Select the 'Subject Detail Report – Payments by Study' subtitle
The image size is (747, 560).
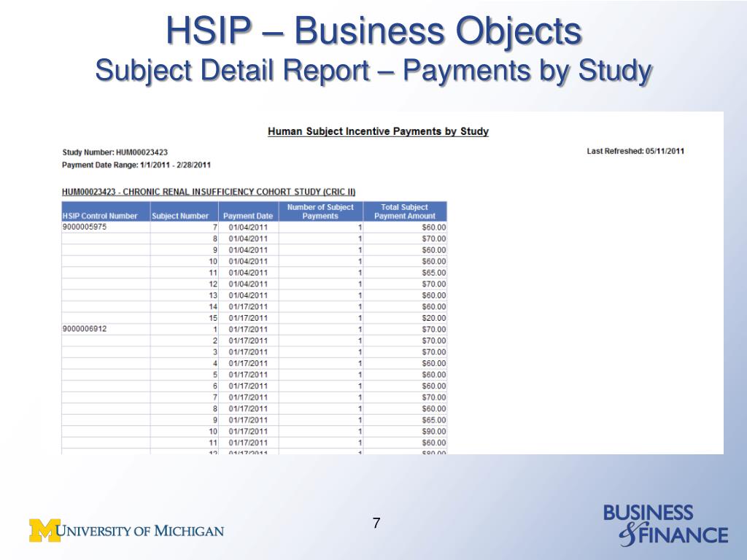[373, 71]
